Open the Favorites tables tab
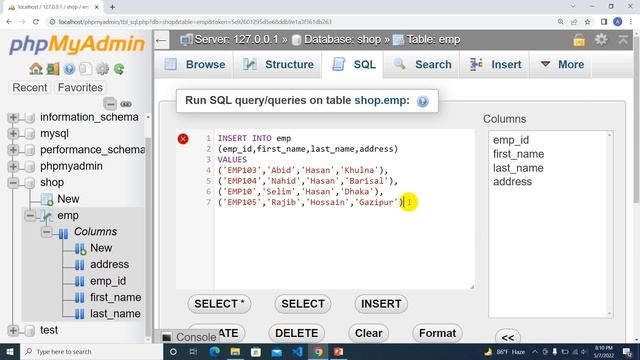Viewport: 640px width, 360px height. point(80,88)
